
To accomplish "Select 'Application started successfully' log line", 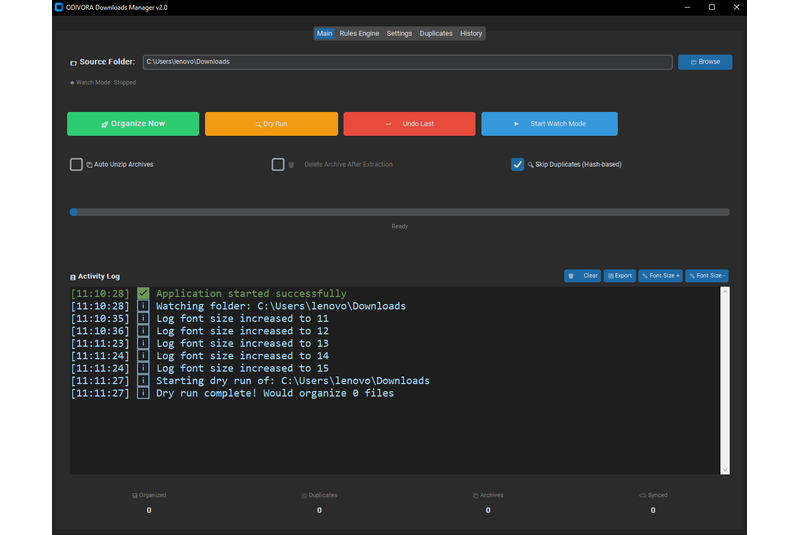I will point(251,294).
